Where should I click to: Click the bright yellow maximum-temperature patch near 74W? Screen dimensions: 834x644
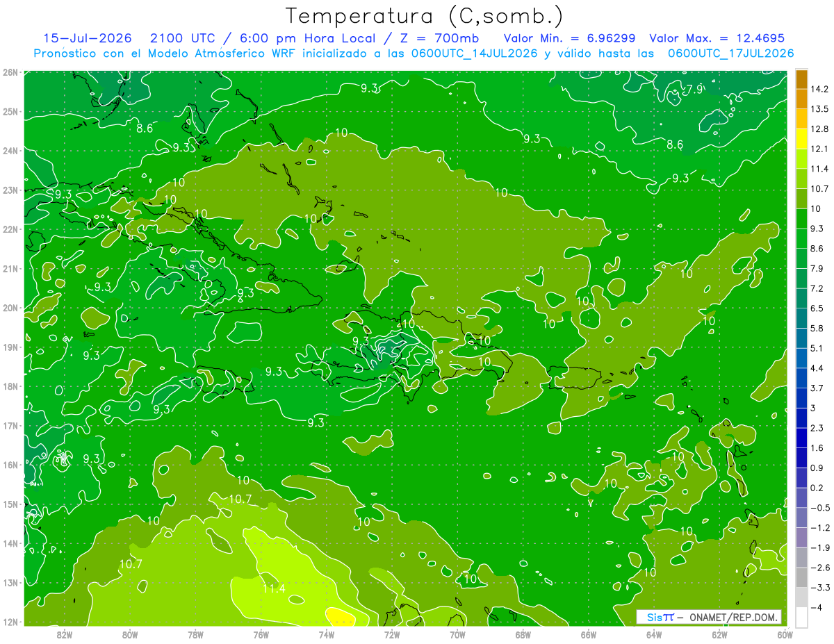pyautogui.click(x=341, y=616)
